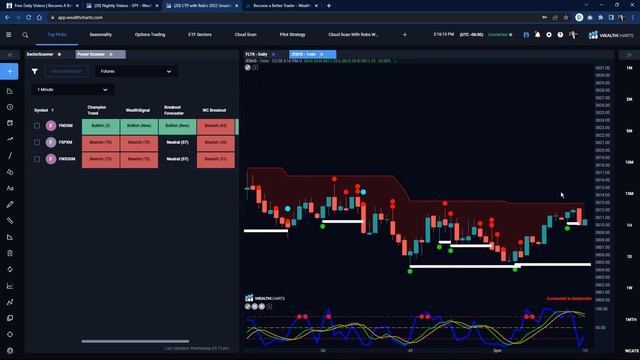Image resolution: width=640 pixels, height=360 pixels.
Task: Set chart timeframe to 1M button
Action: [629, 68]
